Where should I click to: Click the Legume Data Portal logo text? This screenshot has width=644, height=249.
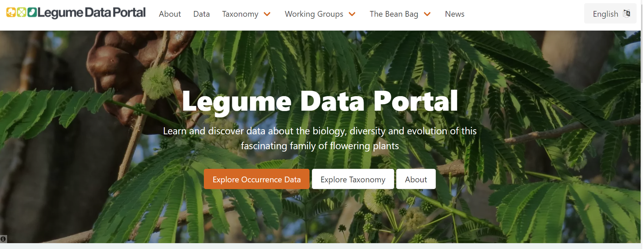[92, 13]
